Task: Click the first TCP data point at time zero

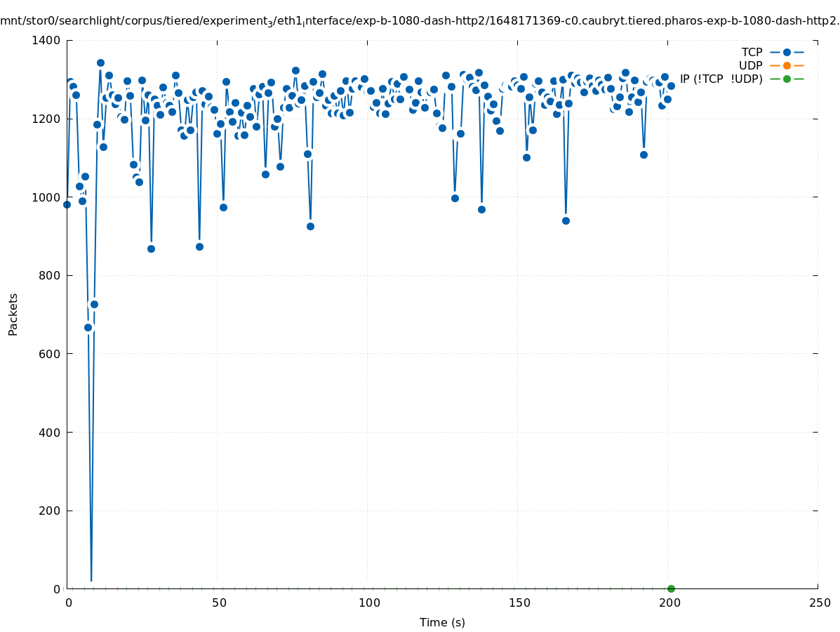Action: click(x=67, y=204)
